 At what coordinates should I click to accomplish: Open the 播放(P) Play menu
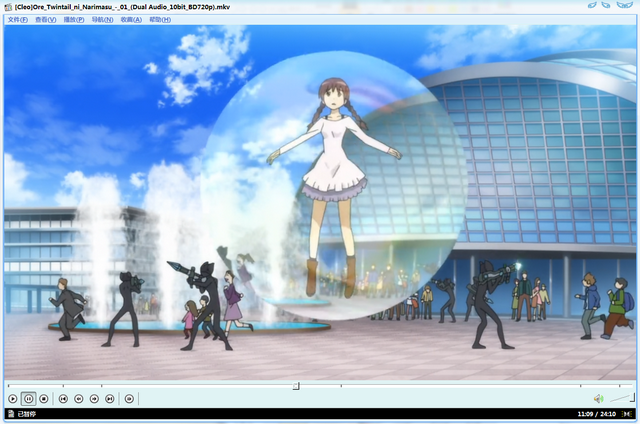(74, 20)
